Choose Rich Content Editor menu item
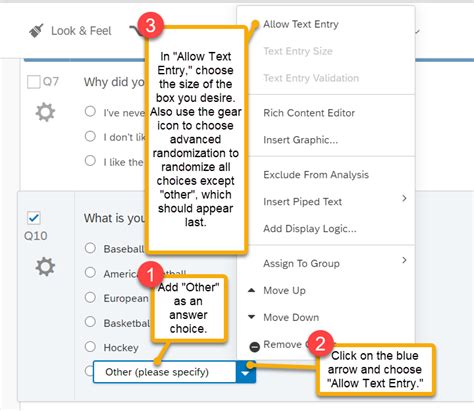This screenshot has height=411, width=474. coord(309,113)
